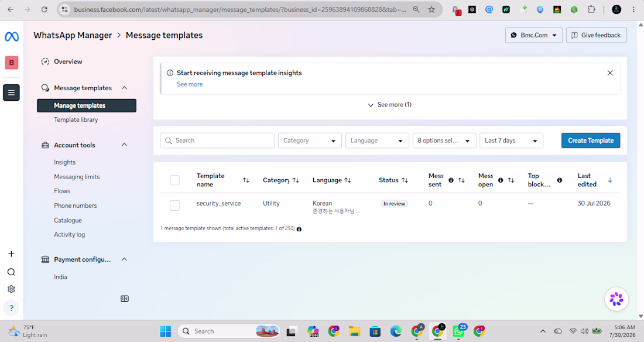Open the Bmc.Com account dropdown
644x342 pixels.
coord(533,35)
